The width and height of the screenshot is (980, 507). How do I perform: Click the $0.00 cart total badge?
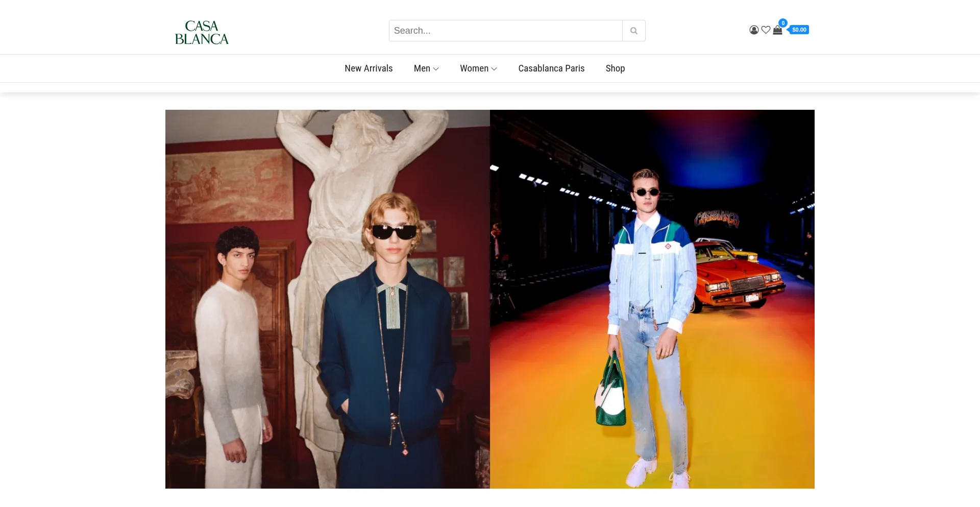click(x=799, y=30)
